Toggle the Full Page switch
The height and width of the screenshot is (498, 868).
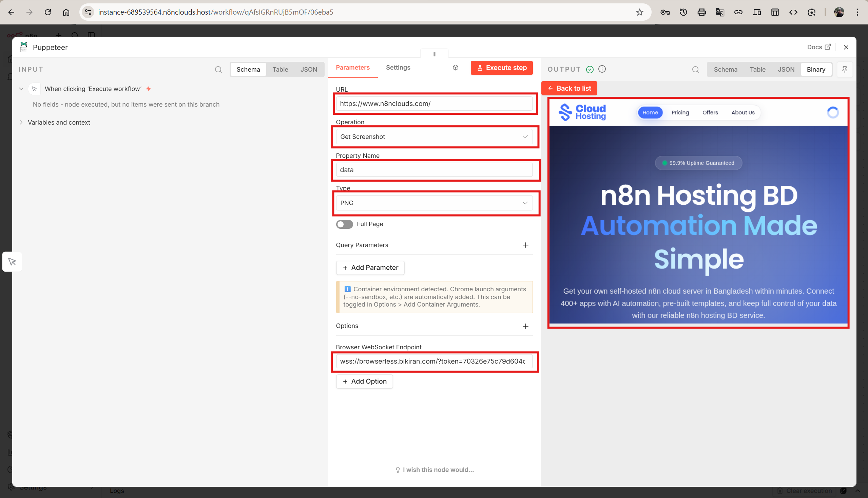pos(344,224)
